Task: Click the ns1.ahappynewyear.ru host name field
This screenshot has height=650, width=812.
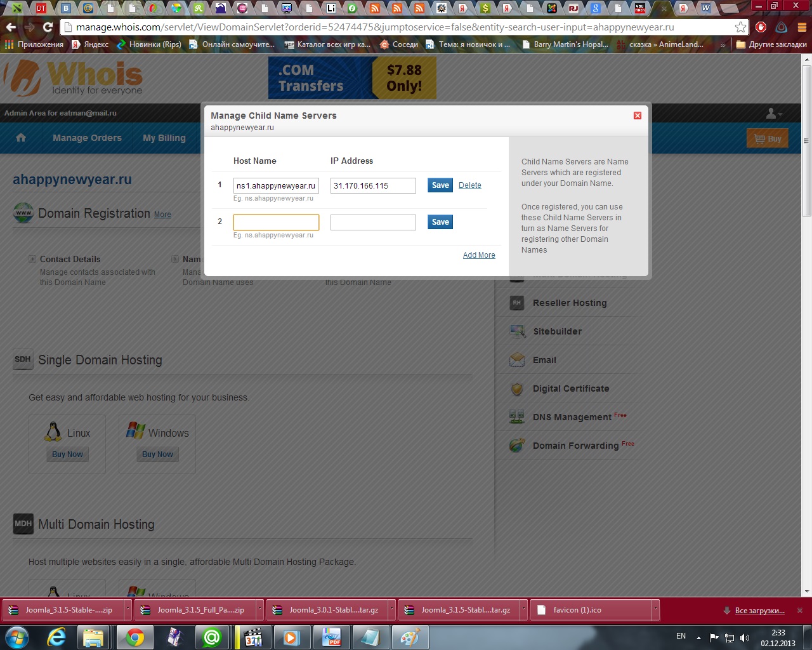Action: [x=276, y=185]
